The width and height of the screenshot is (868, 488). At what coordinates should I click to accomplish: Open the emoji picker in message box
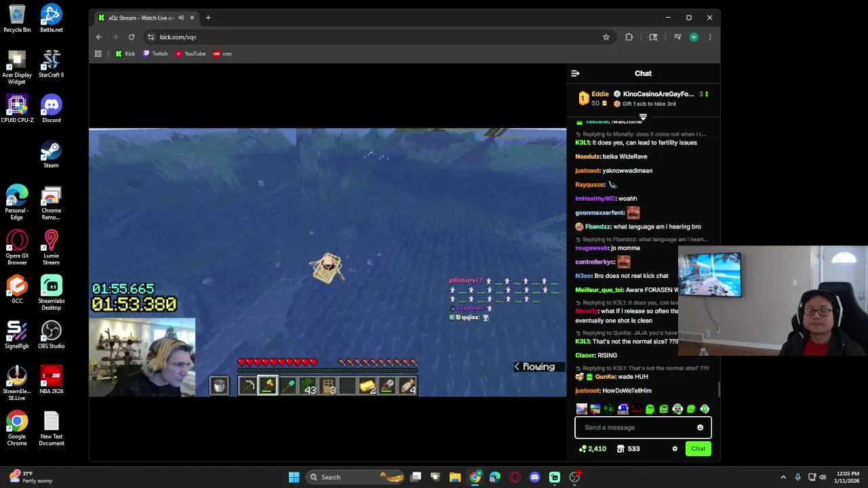tap(700, 428)
